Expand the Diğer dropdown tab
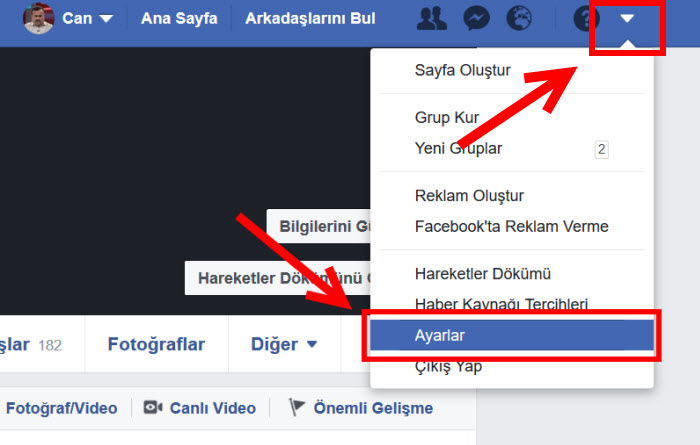The image size is (700, 445). coord(284,344)
